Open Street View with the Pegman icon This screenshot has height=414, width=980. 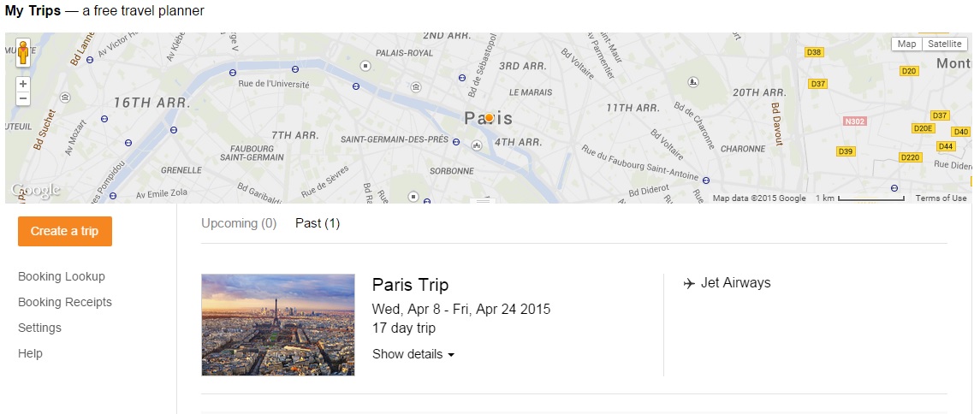point(23,52)
